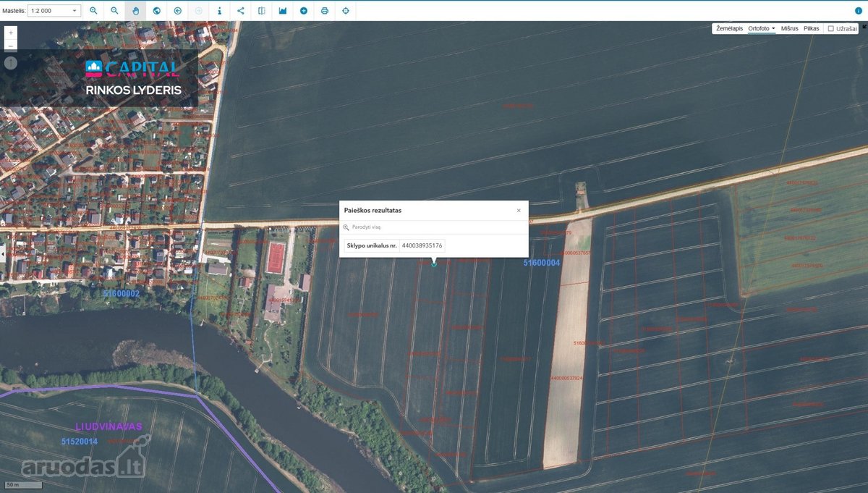The width and height of the screenshot is (868, 493).
Task: Go to previous map extent
Action: (178, 11)
